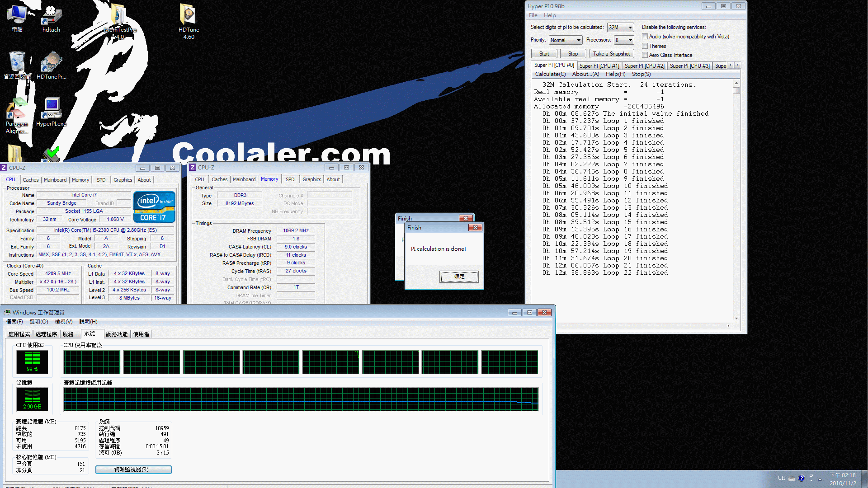Close the front Finish dialog
Viewport: 868px width, 488px height.
coord(475,227)
